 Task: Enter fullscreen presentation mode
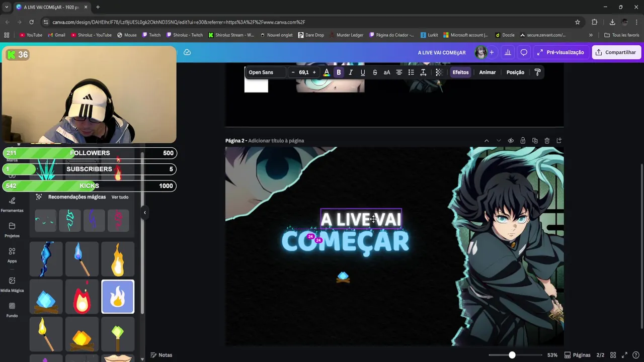[624, 355]
